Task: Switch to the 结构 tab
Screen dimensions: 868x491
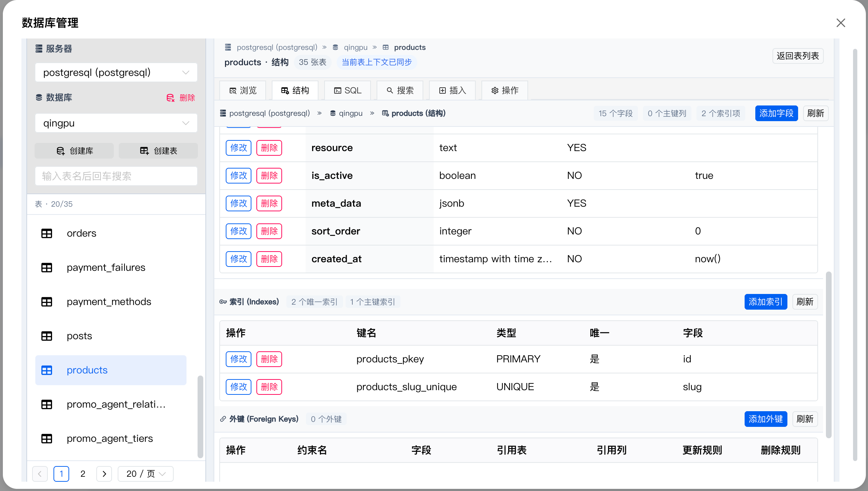Action: click(295, 91)
